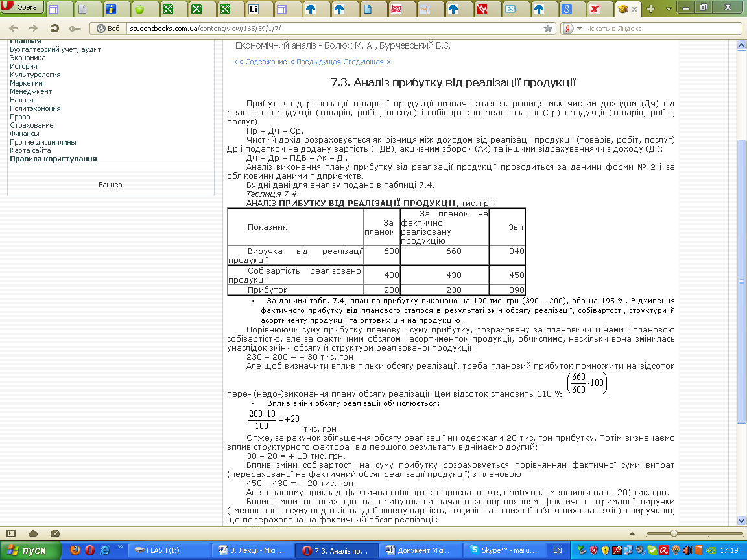The height and width of the screenshot is (560, 747).
Task: Open the История category link
Action: [23, 66]
